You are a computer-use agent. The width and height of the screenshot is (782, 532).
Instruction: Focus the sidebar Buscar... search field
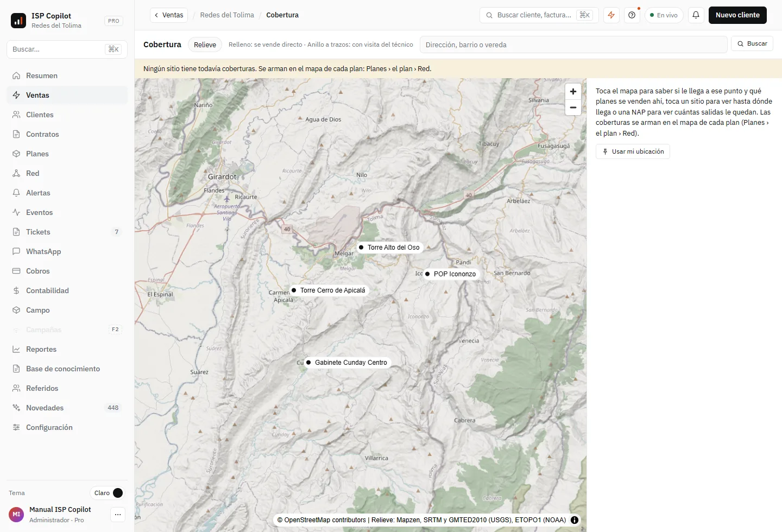pyautogui.click(x=67, y=49)
